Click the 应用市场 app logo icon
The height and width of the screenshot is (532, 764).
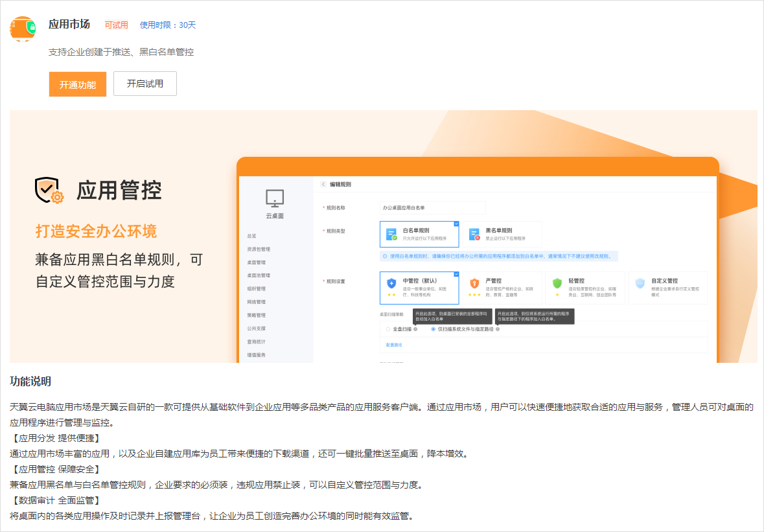(23, 29)
